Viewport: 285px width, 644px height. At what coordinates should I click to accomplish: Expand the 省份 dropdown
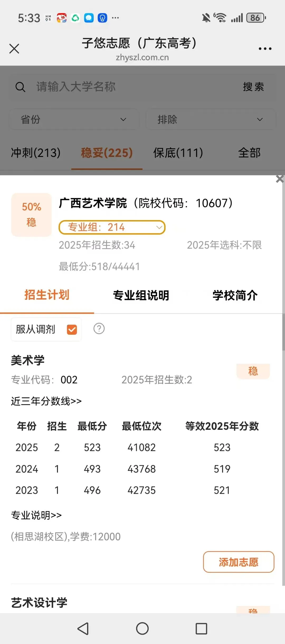click(74, 119)
